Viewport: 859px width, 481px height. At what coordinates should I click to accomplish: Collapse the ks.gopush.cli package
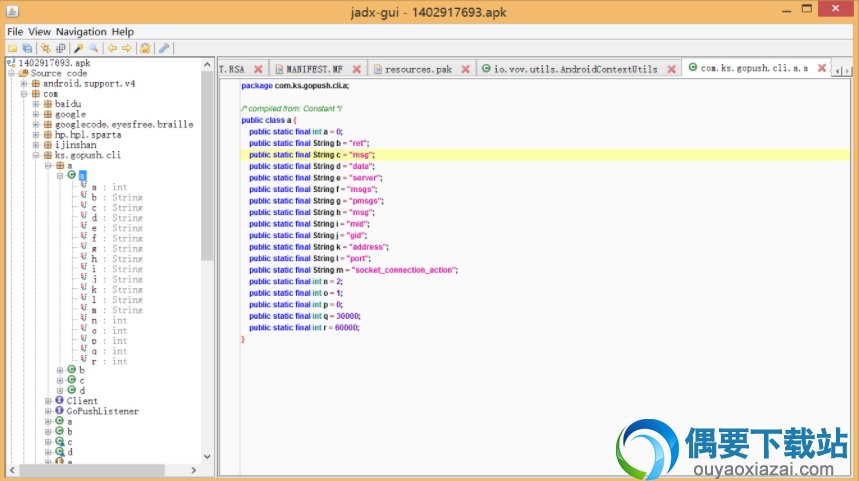(x=36, y=155)
